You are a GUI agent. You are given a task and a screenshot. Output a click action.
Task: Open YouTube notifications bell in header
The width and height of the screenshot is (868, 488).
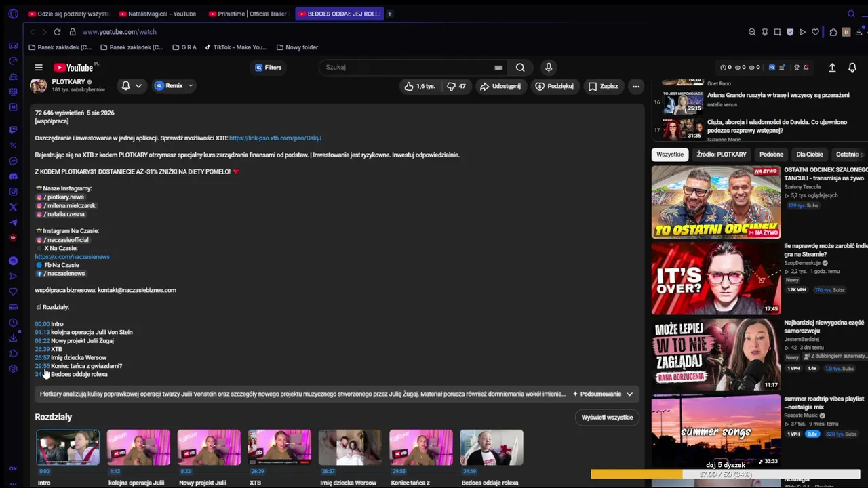pyautogui.click(x=852, y=68)
